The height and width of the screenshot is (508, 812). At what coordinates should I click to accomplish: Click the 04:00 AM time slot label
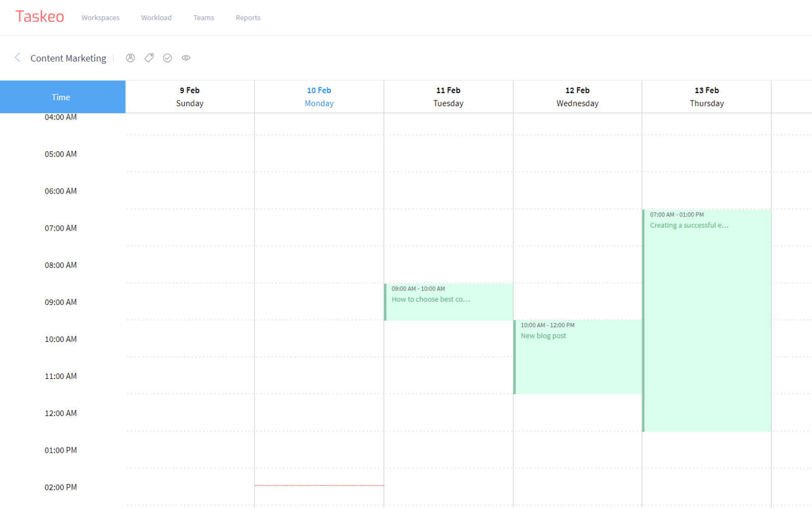(x=61, y=117)
